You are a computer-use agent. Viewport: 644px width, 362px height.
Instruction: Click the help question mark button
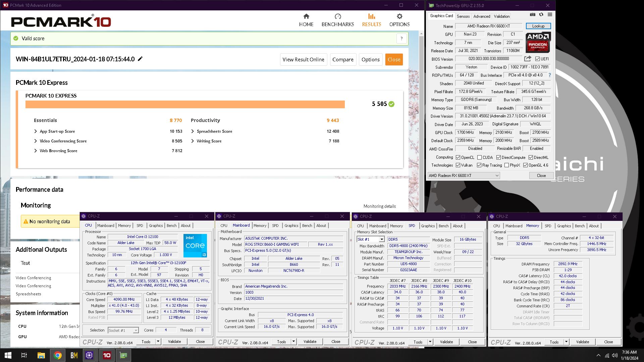(401, 39)
